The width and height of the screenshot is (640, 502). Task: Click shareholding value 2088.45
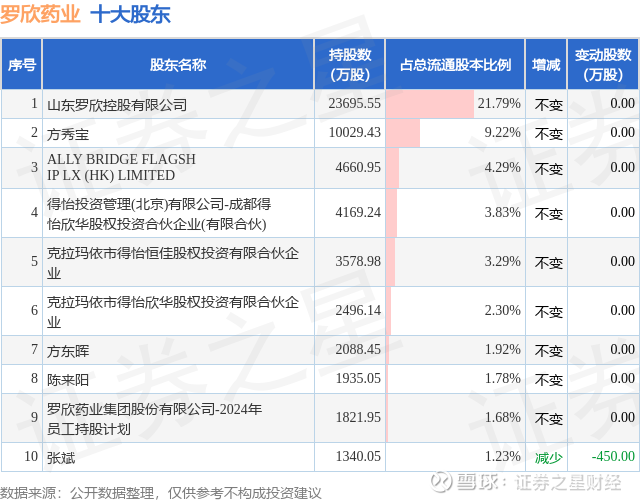[358, 349]
